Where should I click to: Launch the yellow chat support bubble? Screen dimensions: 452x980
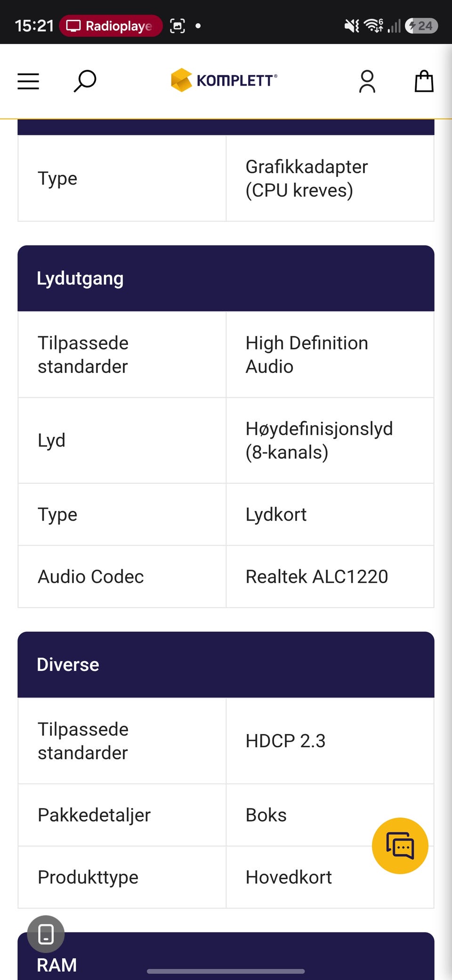pos(400,846)
